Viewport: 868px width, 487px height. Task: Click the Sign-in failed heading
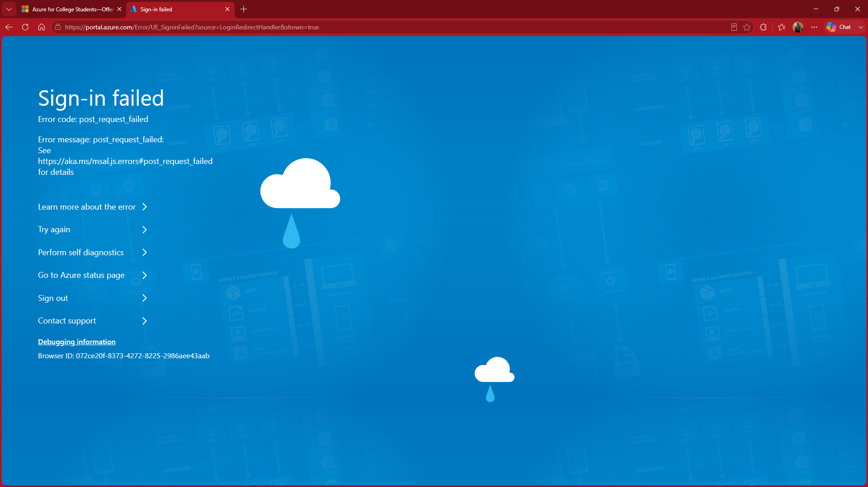click(101, 98)
